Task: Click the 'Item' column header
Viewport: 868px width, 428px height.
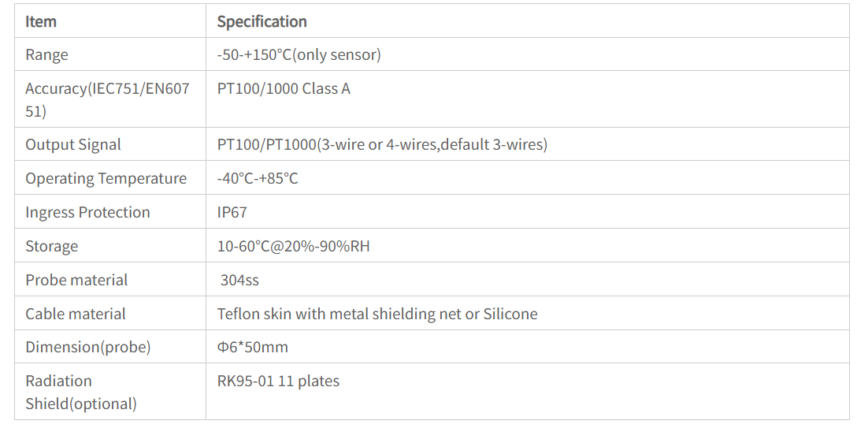Action: pyautogui.click(x=41, y=21)
